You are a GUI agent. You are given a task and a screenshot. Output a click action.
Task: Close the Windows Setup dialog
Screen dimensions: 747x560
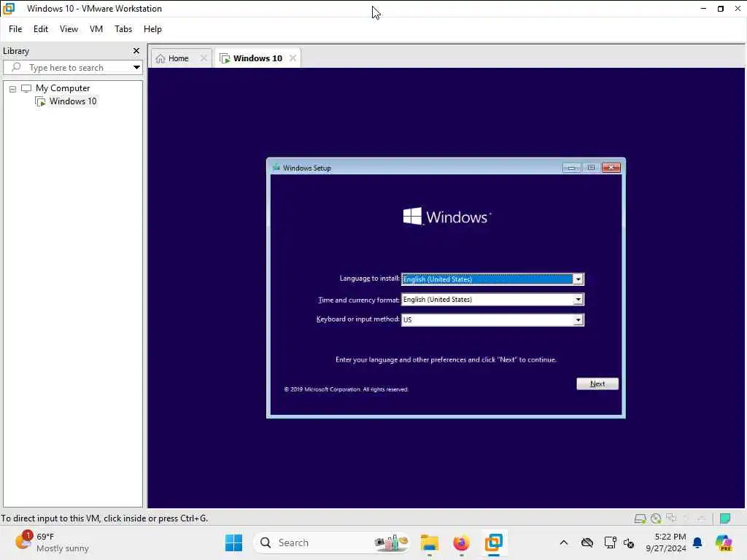tap(611, 168)
